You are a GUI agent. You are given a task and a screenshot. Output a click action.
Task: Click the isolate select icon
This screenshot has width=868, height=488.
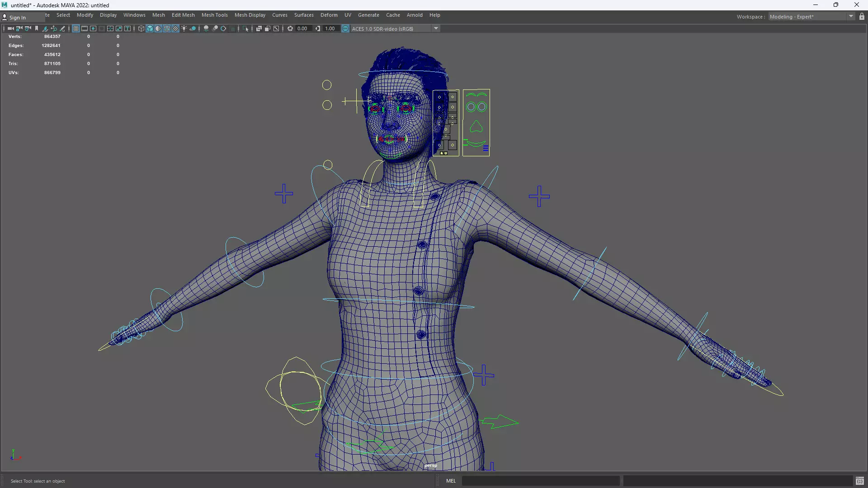(x=245, y=28)
